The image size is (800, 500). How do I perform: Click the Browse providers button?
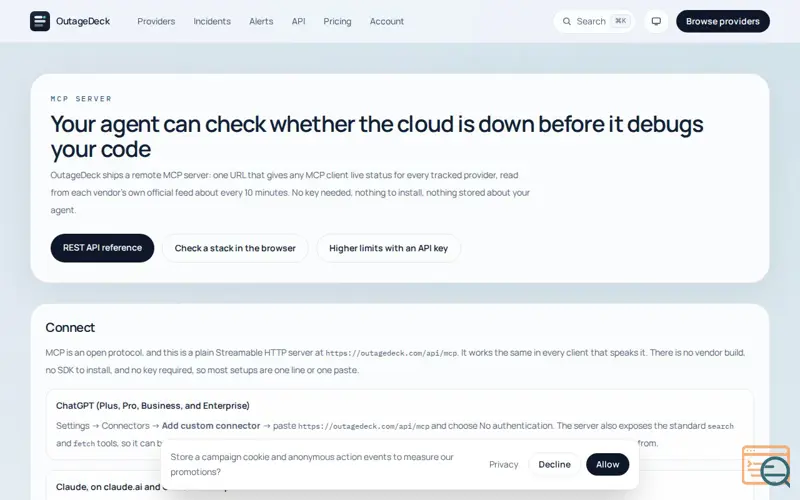tap(722, 21)
